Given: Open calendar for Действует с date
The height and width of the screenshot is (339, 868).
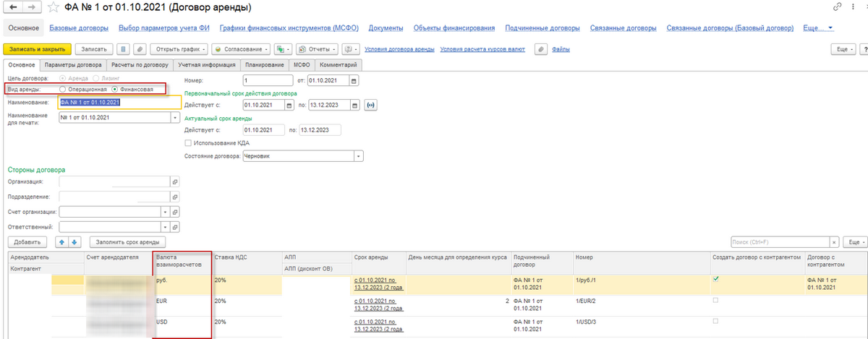Looking at the screenshot, I should (289, 105).
